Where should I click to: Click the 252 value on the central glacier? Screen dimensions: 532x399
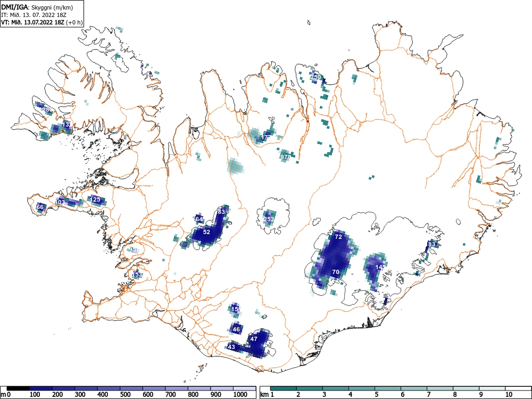point(269,219)
